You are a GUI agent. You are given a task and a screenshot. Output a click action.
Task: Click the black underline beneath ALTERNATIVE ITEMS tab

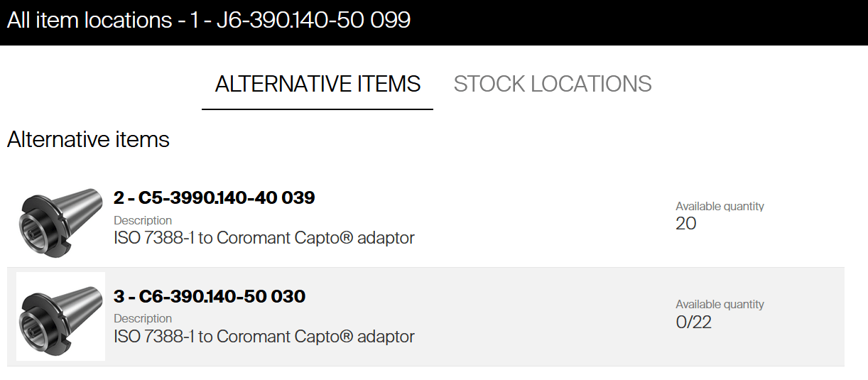click(x=318, y=109)
